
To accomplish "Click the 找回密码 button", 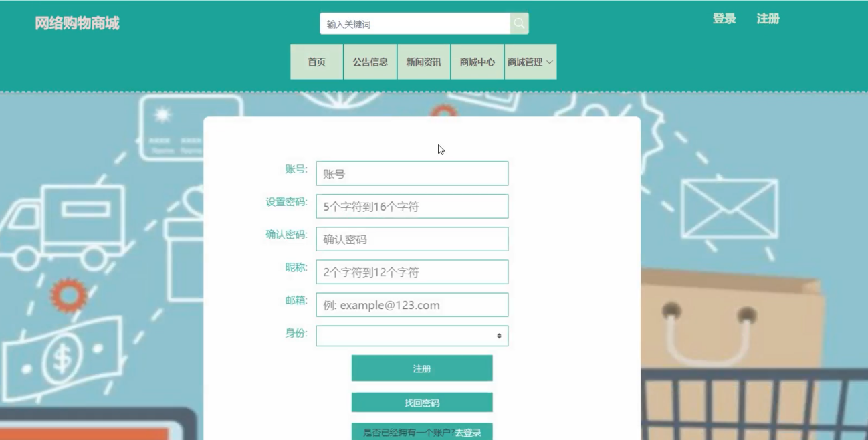I will [422, 403].
